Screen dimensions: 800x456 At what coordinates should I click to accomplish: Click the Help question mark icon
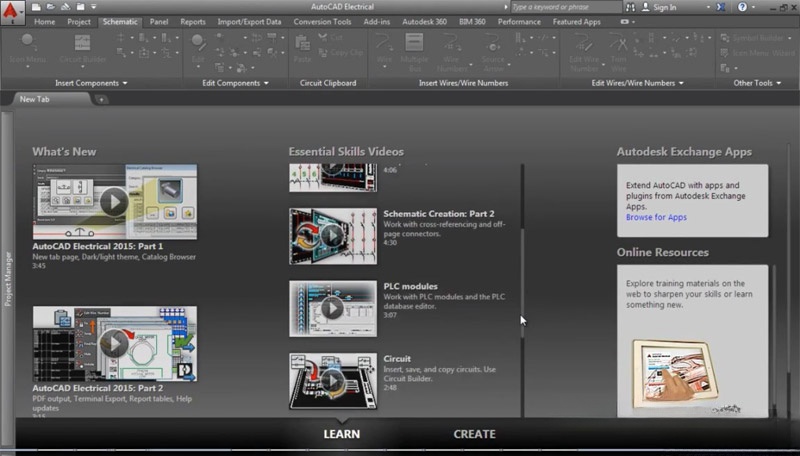742,7
